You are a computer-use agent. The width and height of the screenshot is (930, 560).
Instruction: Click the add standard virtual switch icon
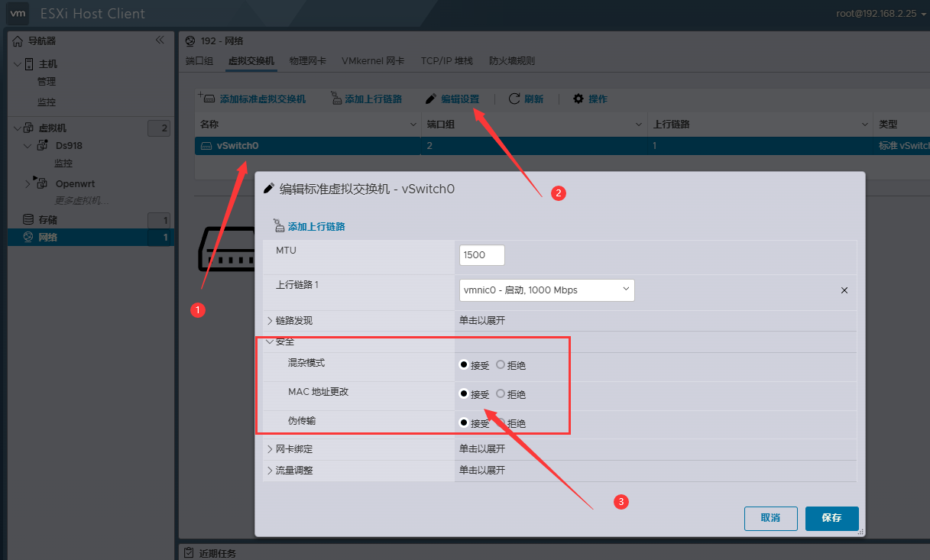206,98
